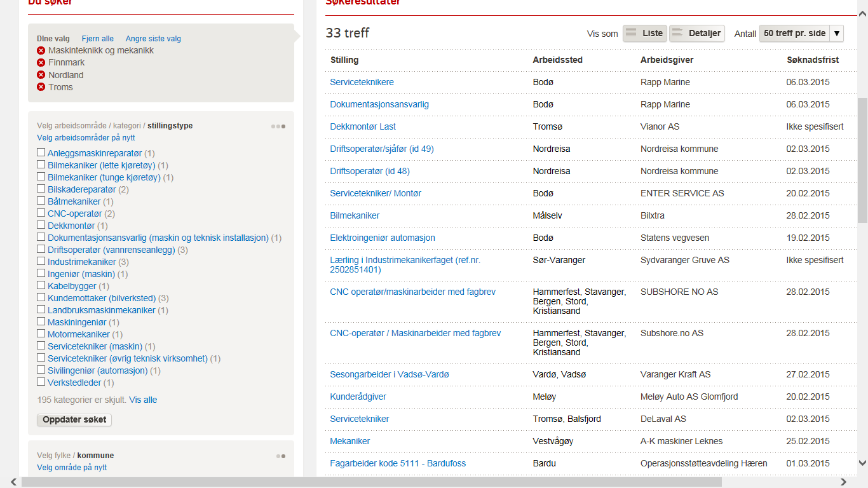
Task: Click the Arbeidsgiver column header
Action: (x=667, y=60)
